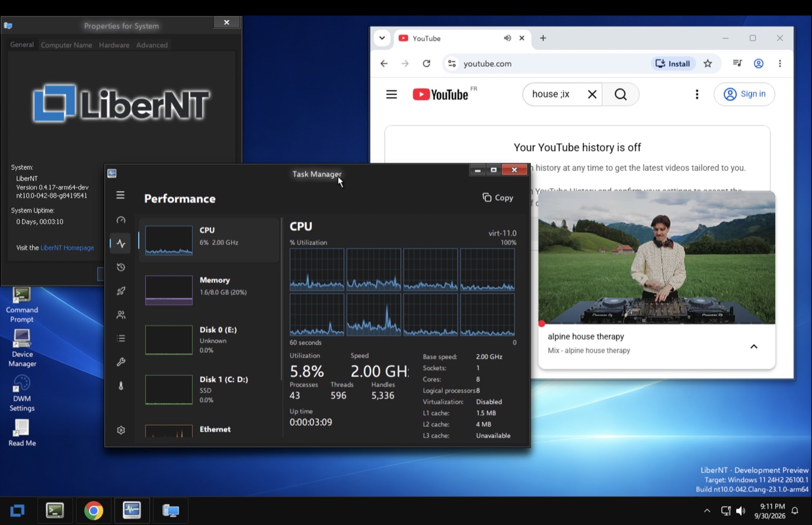Open Chrome tab search dropdown arrow
The image size is (812, 525).
[x=382, y=38]
